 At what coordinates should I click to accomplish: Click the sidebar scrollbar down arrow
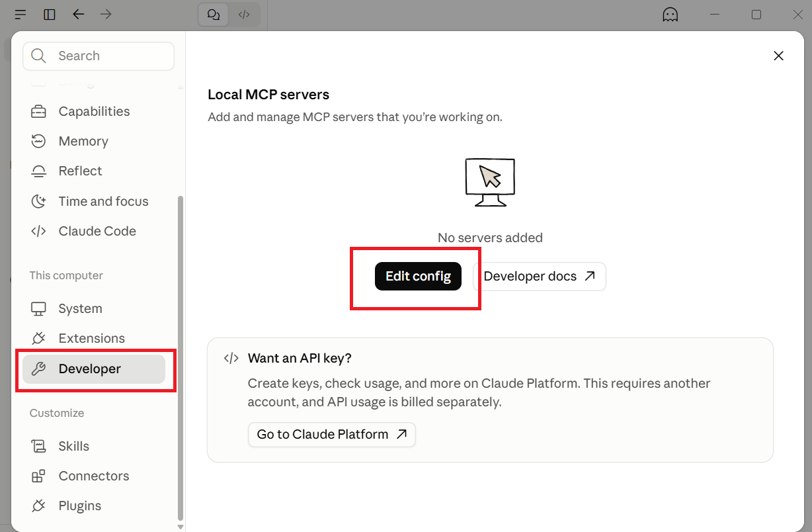pyautogui.click(x=181, y=527)
